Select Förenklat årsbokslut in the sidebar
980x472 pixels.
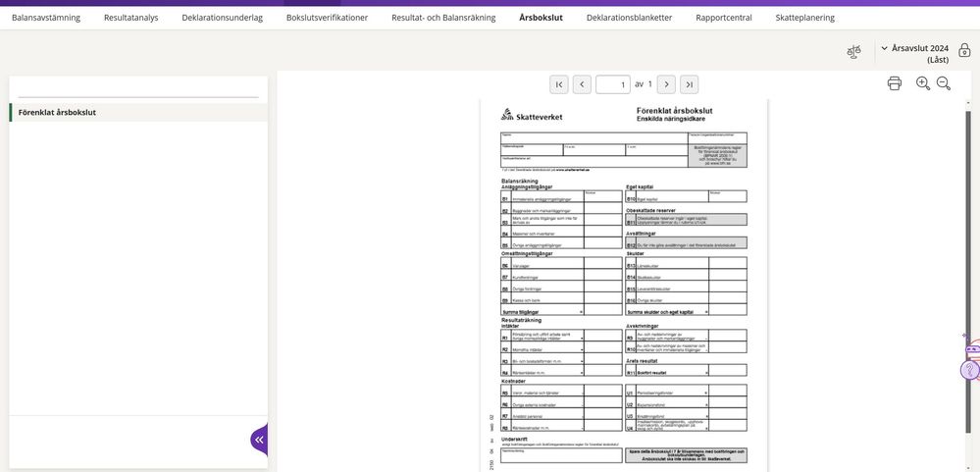(x=57, y=113)
